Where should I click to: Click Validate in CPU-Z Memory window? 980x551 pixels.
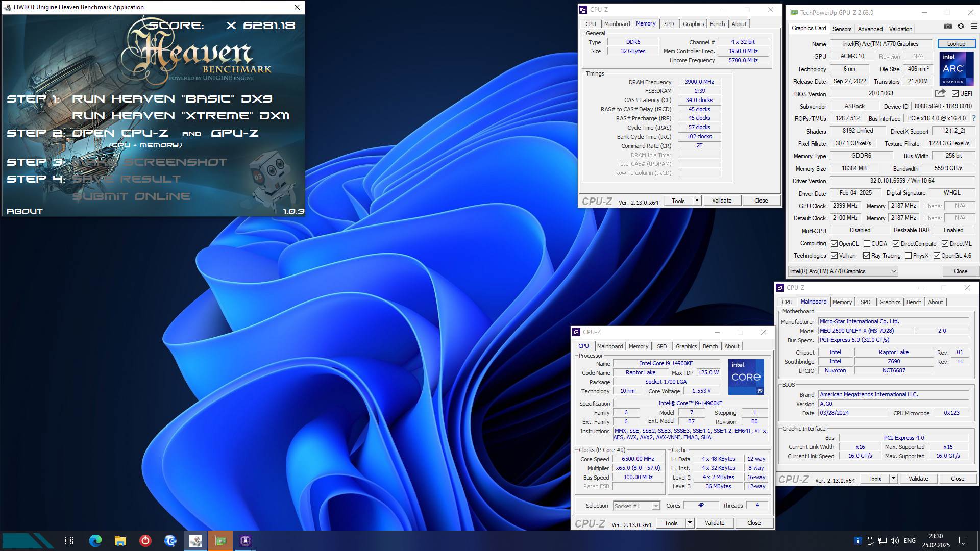722,201
